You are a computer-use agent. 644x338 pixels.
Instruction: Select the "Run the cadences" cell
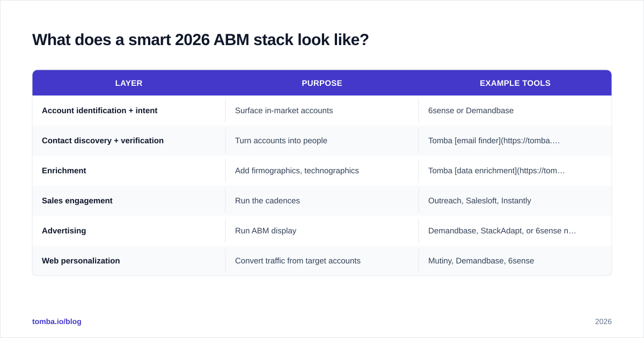coord(322,201)
